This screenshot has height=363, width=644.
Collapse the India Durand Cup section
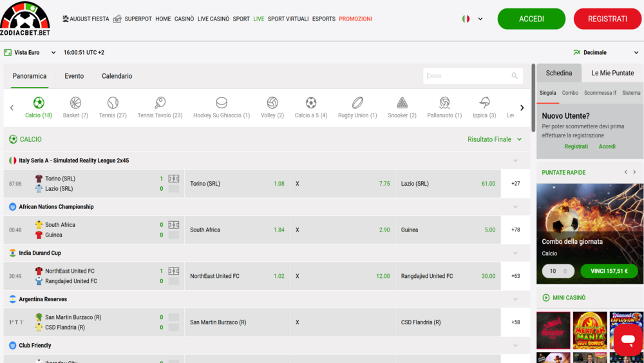(x=515, y=253)
